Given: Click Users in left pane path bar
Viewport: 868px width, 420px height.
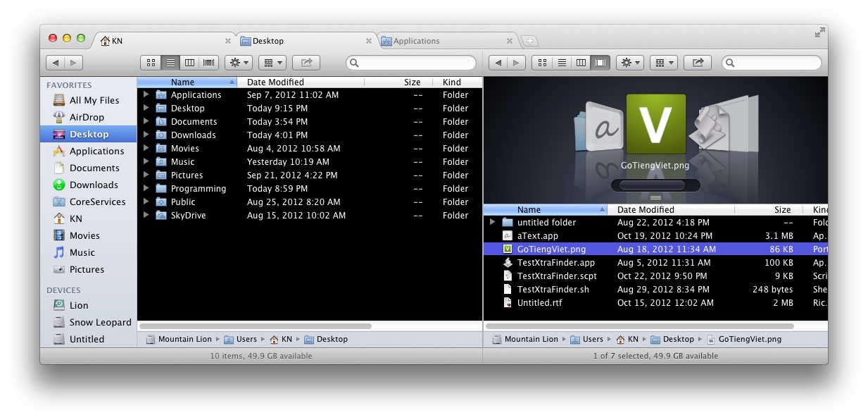Looking at the screenshot, I should pos(240,339).
